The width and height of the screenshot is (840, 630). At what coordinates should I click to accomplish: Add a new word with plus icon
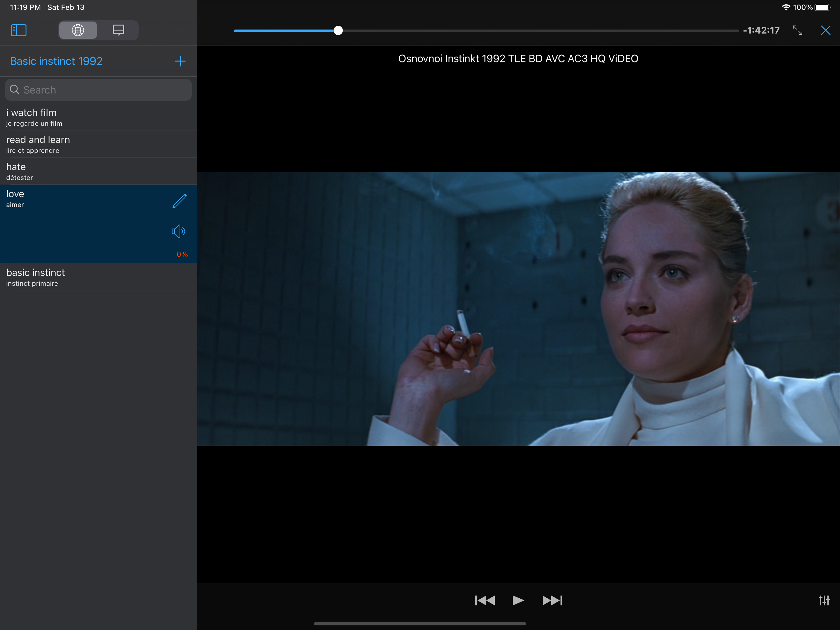tap(180, 61)
